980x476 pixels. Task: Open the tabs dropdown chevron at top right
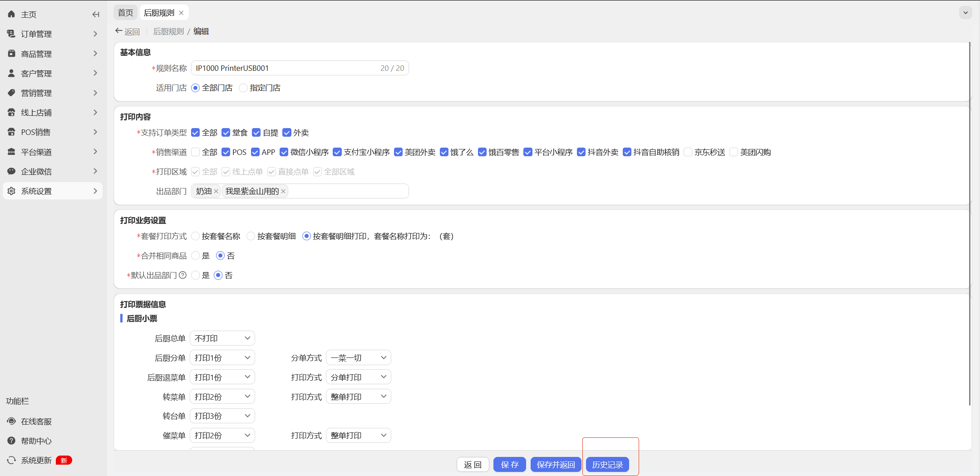point(965,13)
